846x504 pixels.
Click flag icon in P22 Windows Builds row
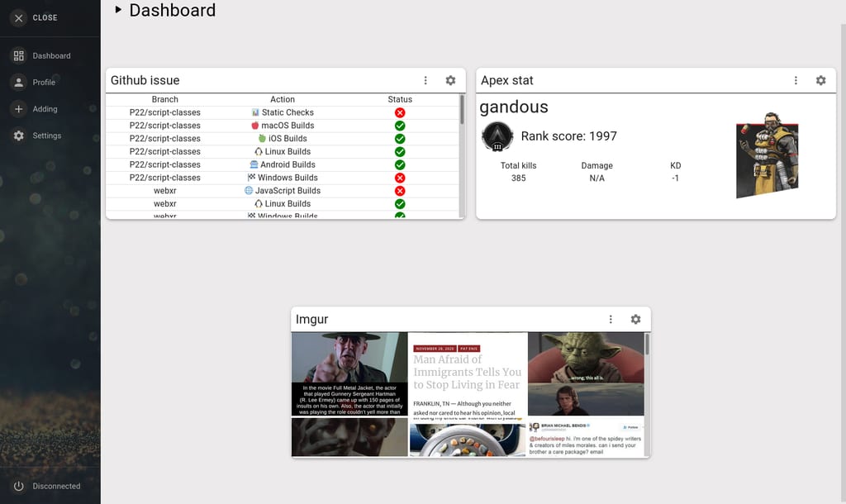[251, 178]
